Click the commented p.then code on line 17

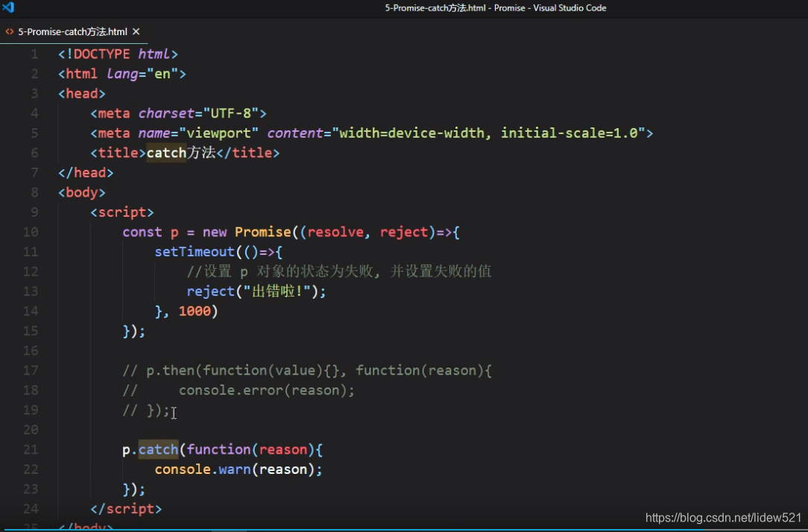(x=307, y=371)
